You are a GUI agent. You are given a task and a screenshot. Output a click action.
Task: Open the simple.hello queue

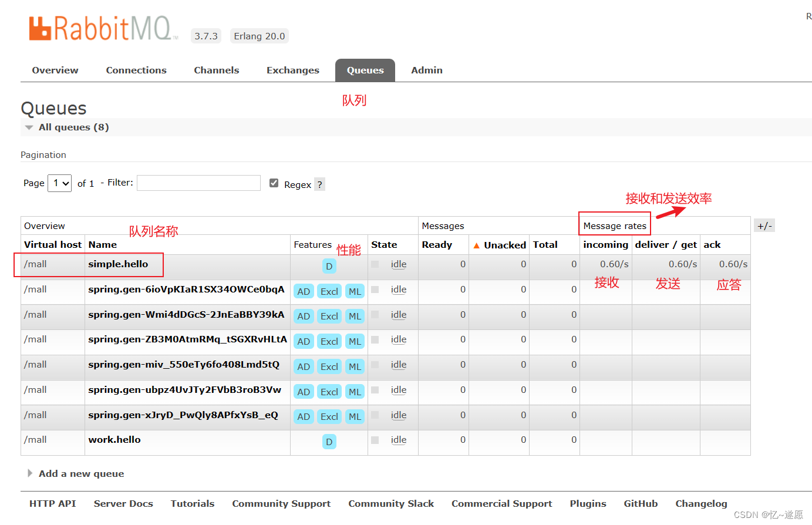pyautogui.click(x=118, y=264)
